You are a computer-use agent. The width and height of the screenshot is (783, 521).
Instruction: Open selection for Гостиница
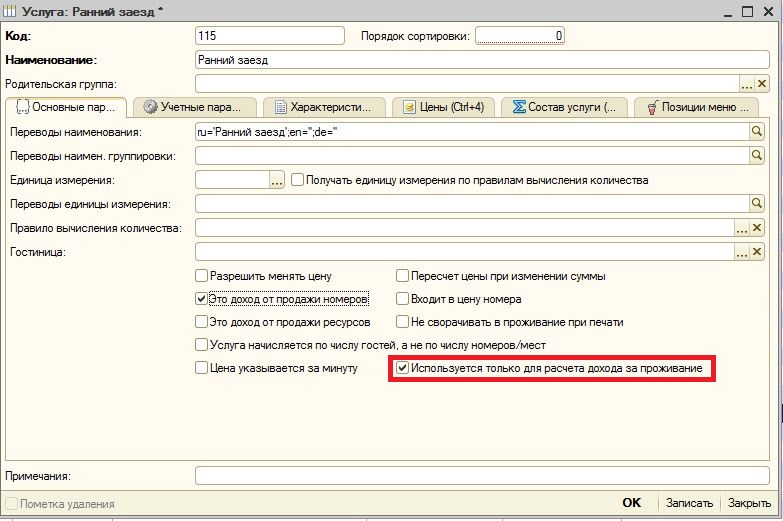[x=742, y=252]
